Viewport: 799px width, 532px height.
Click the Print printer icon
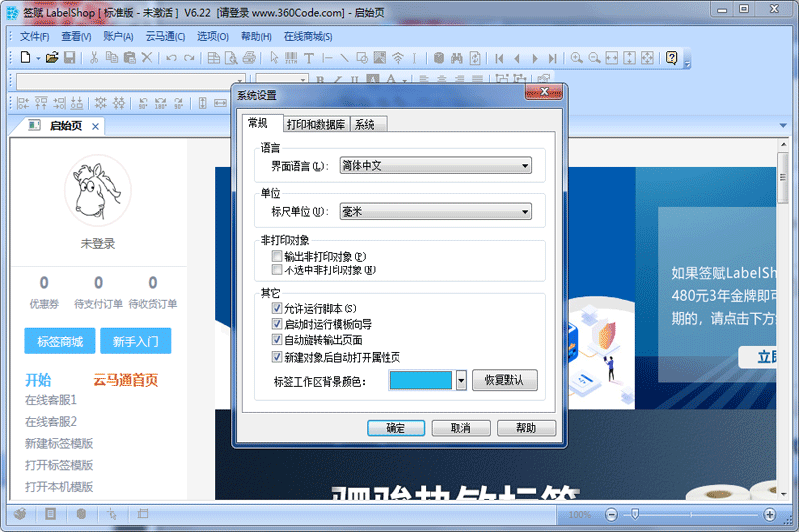[249, 58]
